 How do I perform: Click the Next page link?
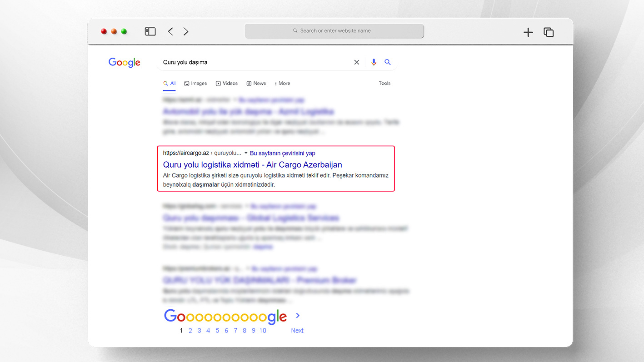coord(297,331)
